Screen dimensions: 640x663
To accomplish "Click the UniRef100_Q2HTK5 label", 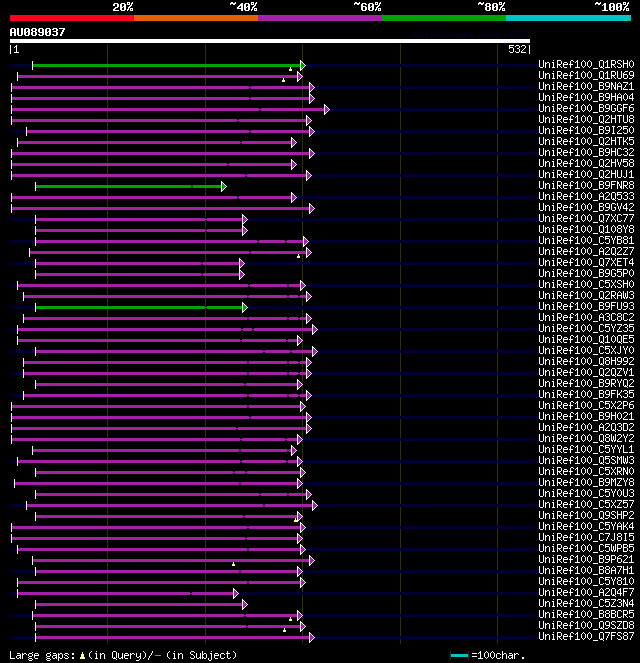I will click(586, 141).
